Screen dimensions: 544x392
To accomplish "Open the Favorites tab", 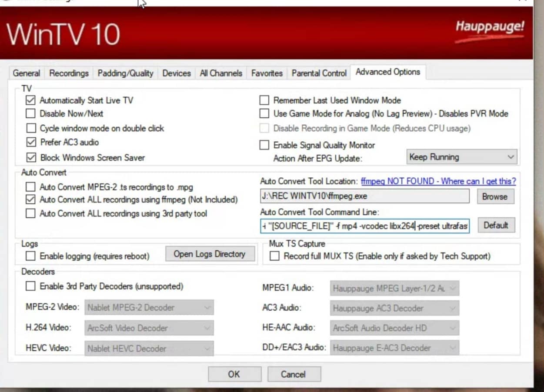I will 267,73.
